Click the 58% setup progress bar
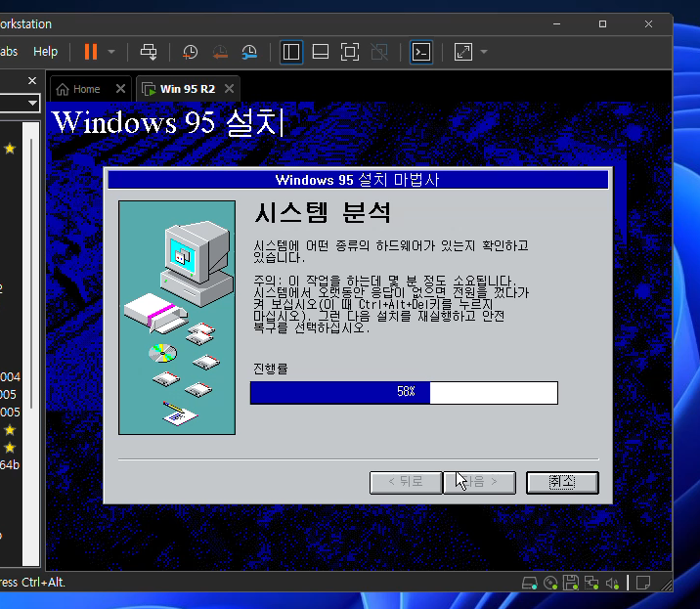Viewport: 700px width, 609px height. coord(404,392)
